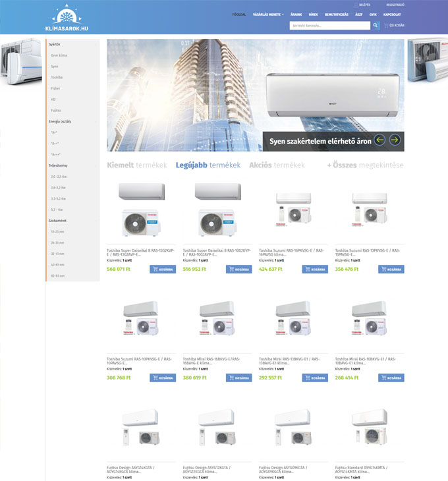Switch to the Legújabb termékek tab
This screenshot has width=448, height=481.
(x=208, y=165)
